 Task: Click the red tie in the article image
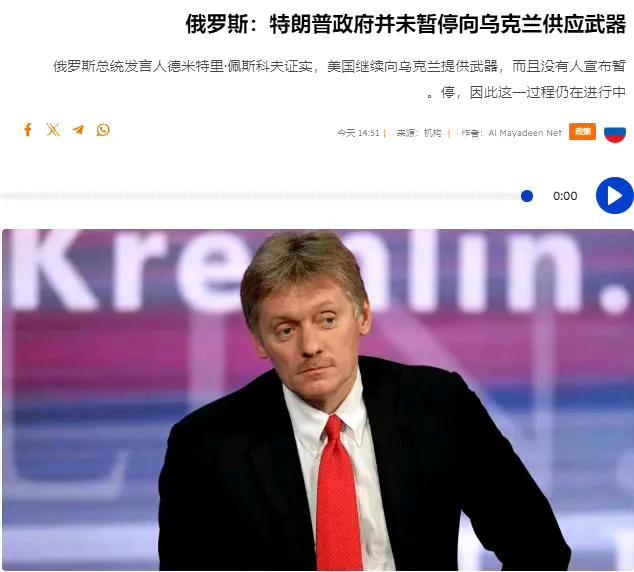coord(338,492)
